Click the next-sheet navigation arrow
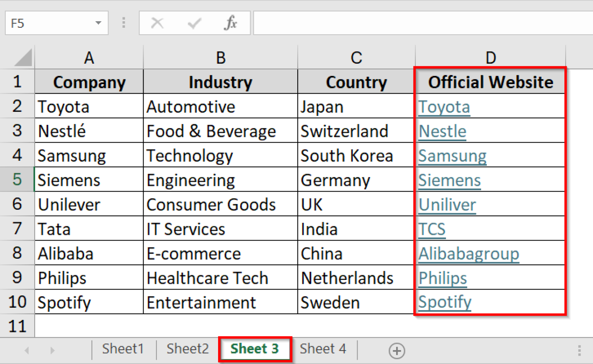 pos(52,350)
